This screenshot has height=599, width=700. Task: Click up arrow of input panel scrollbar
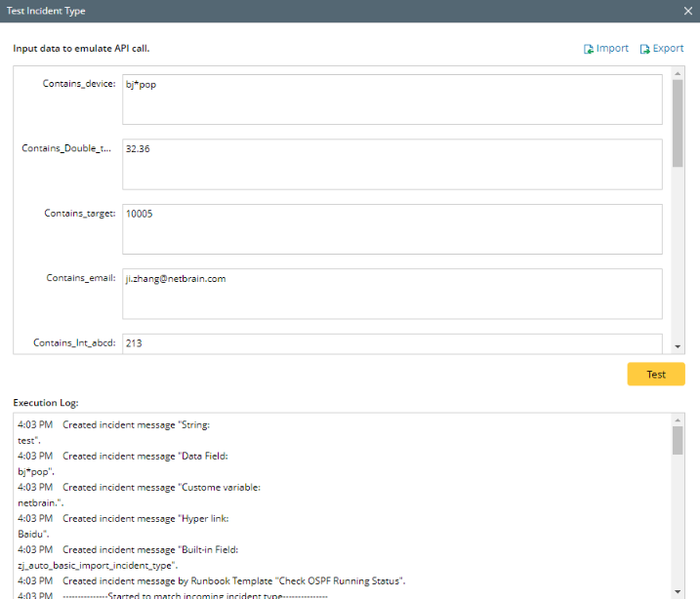pyautogui.click(x=678, y=73)
